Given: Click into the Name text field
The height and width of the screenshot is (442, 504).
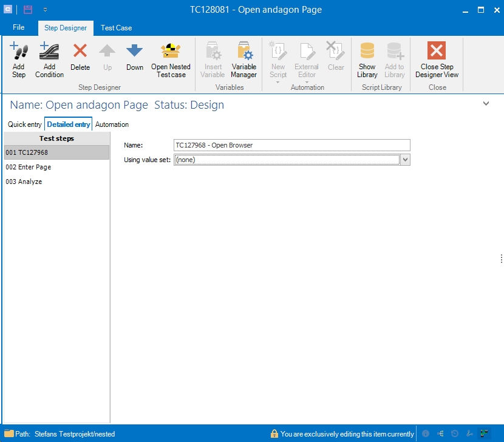Looking at the screenshot, I should 291,145.
